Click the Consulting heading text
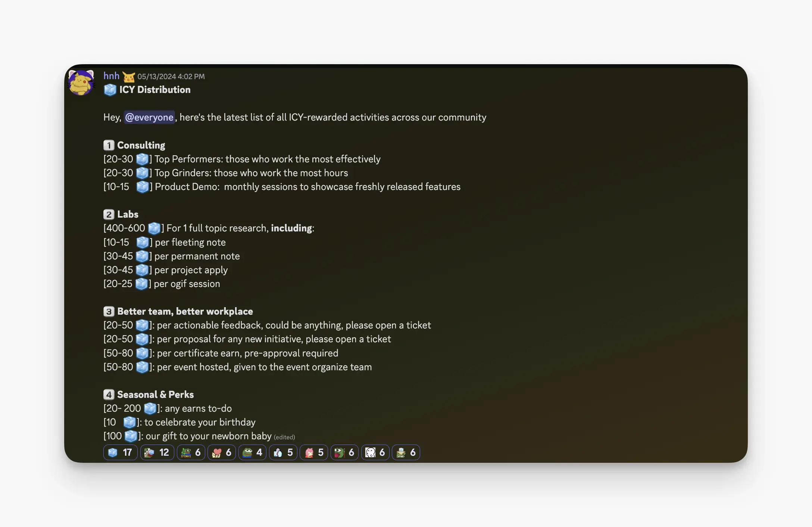812x527 pixels. click(x=141, y=146)
